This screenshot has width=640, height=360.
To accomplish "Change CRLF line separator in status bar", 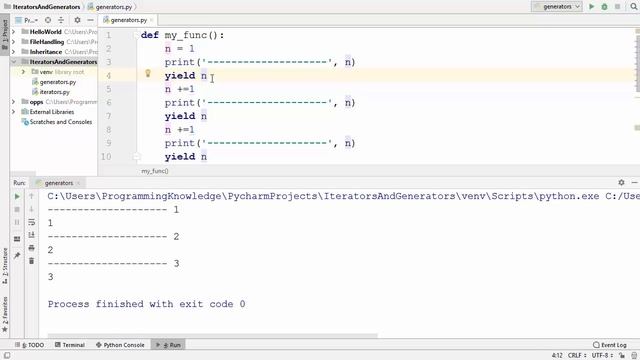I will tap(577, 356).
